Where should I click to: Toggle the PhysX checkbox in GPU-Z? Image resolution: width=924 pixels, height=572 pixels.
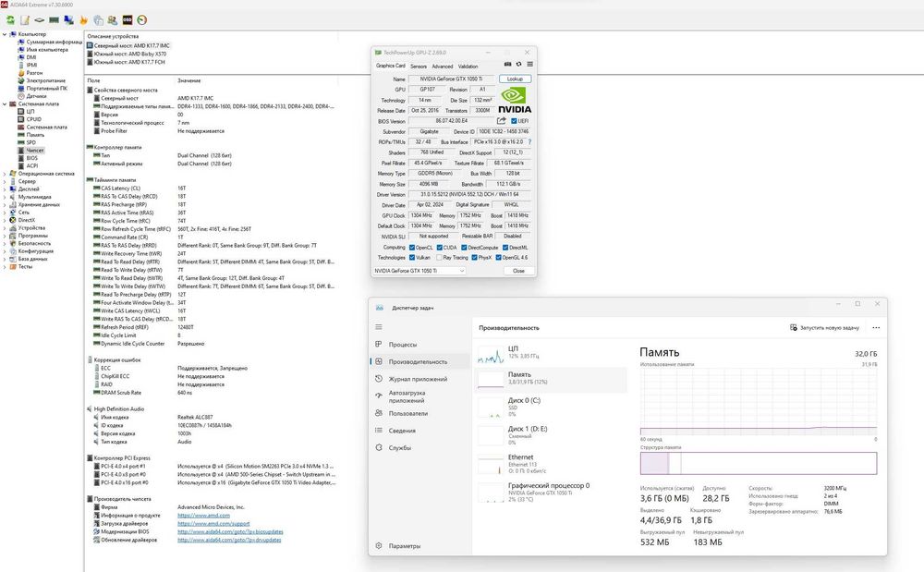click(x=474, y=258)
